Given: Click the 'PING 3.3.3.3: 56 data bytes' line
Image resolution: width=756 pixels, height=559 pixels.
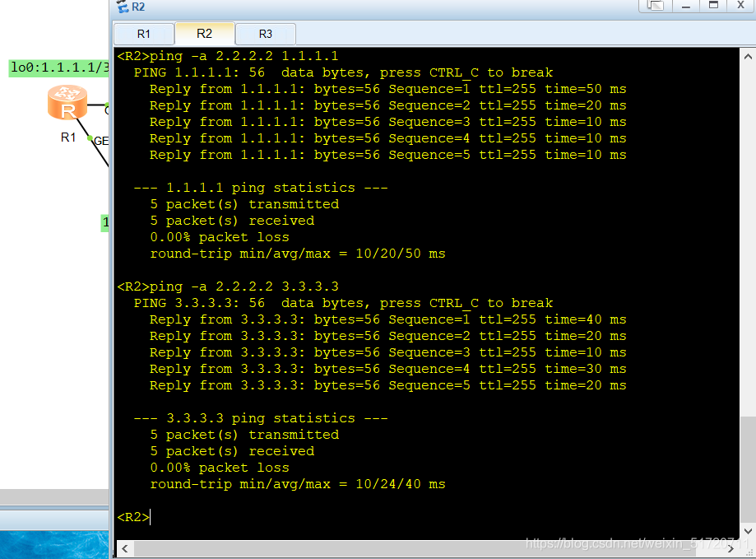Looking at the screenshot, I should tap(343, 303).
